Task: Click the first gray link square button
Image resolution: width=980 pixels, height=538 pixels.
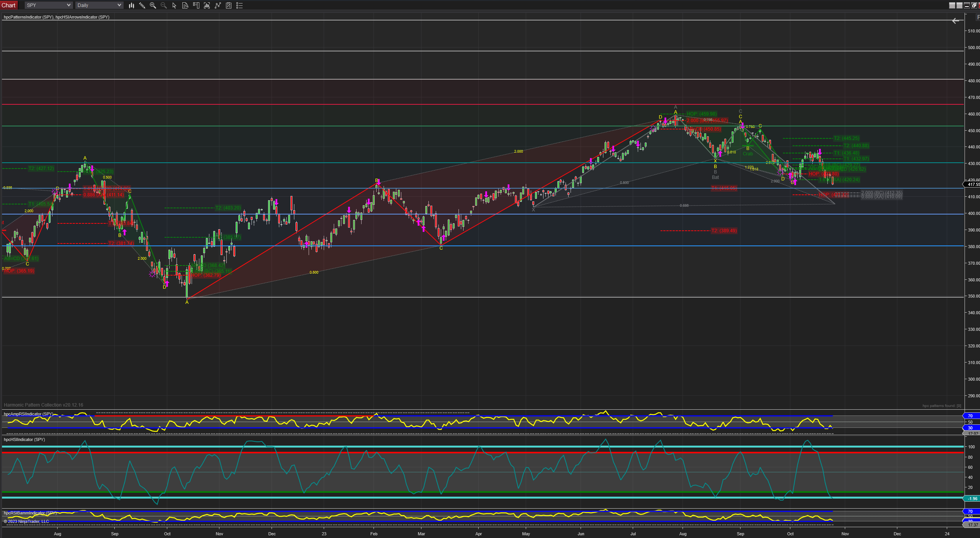Action: coord(952,5)
